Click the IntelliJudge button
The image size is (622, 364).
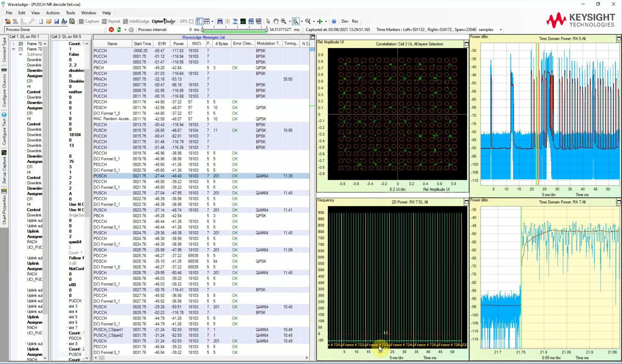click(x=136, y=21)
